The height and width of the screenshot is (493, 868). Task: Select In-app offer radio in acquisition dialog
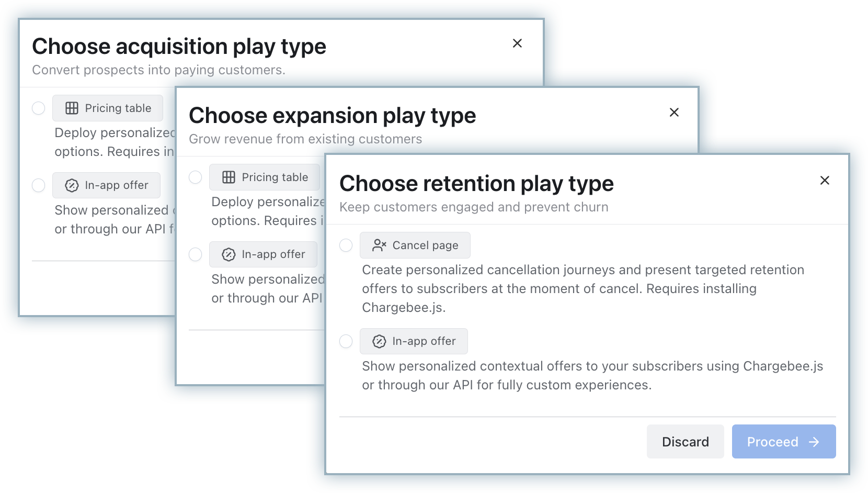pyautogui.click(x=39, y=185)
